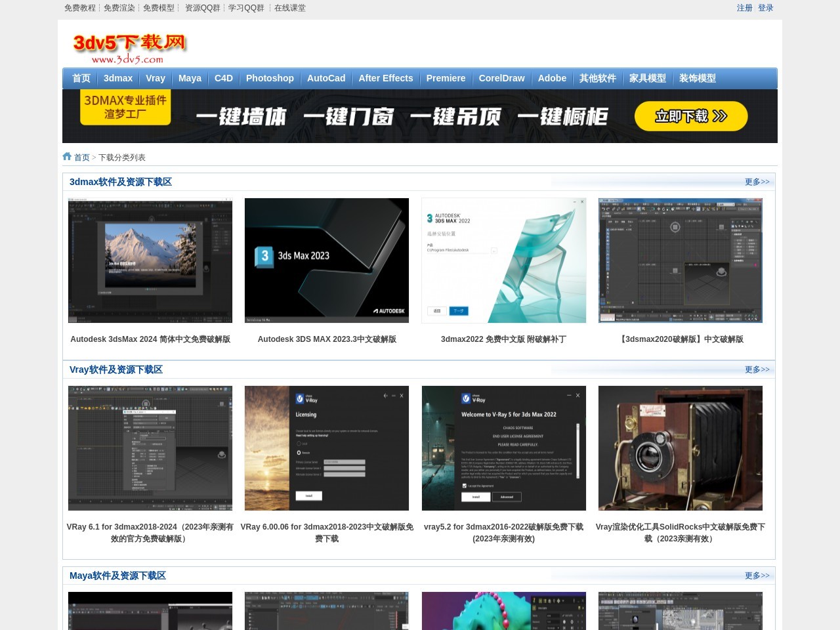Open Adobe navigation menu item
Image resolution: width=840 pixels, height=630 pixels.
552,78
